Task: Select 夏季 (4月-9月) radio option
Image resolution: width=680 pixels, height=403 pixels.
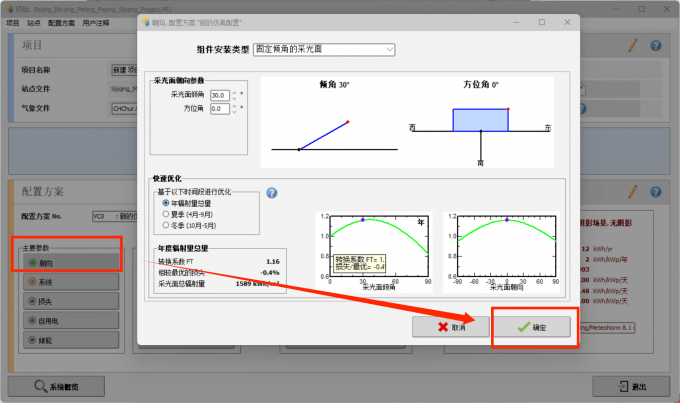Action: pyautogui.click(x=166, y=213)
